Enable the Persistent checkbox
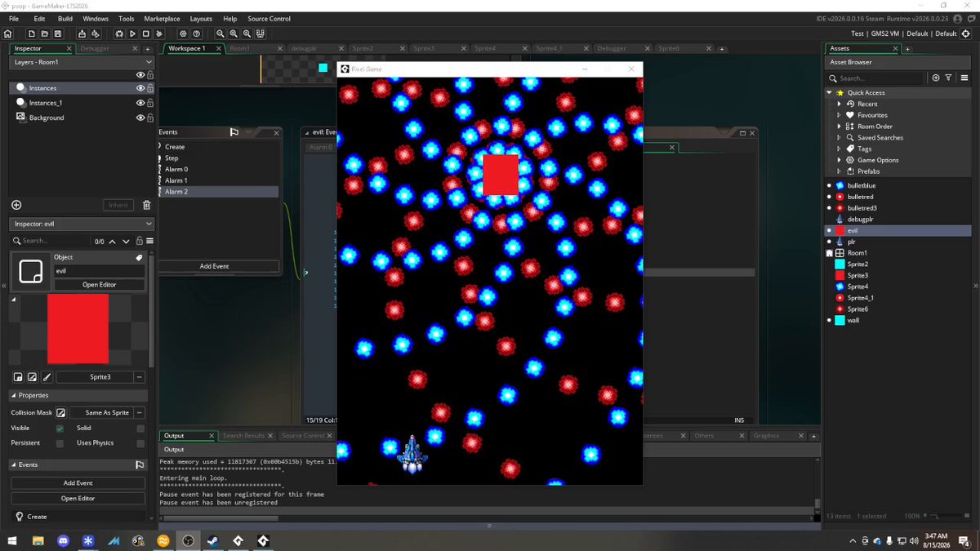Image resolution: width=980 pixels, height=551 pixels. pyautogui.click(x=60, y=443)
